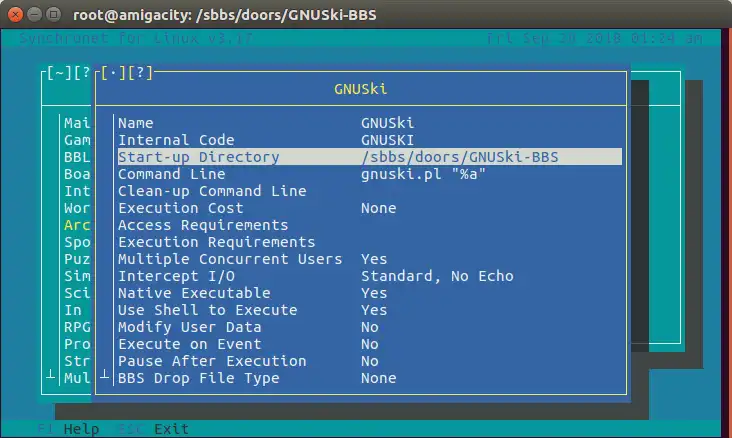Click Exit in the bottom status bar
Viewport: 732px width, 438px height.
coord(171,429)
